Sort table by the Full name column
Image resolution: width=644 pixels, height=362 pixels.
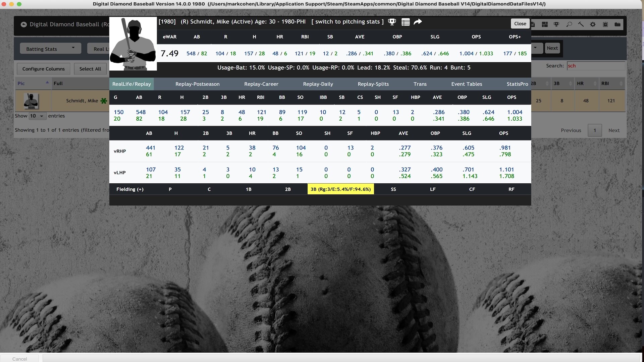click(80, 83)
